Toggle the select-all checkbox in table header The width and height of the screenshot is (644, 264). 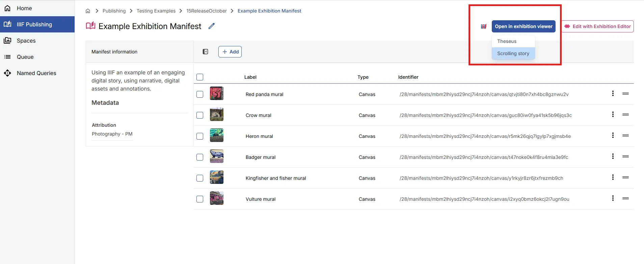click(200, 77)
